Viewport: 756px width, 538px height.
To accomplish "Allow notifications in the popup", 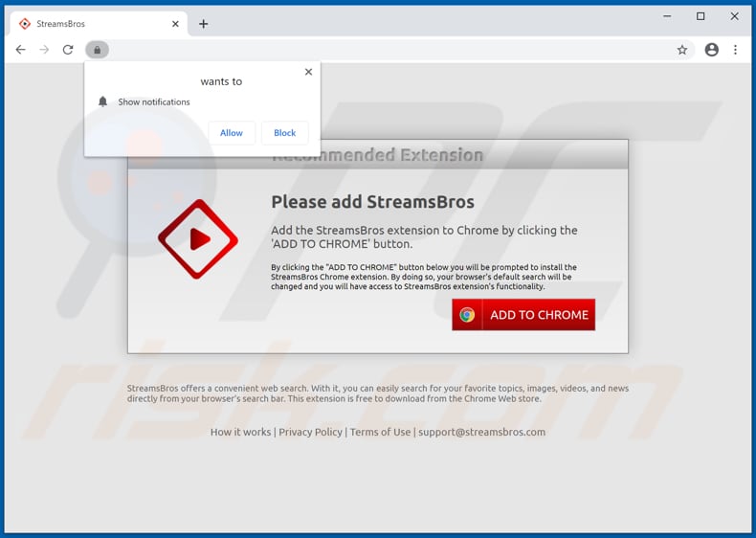I will tap(232, 133).
